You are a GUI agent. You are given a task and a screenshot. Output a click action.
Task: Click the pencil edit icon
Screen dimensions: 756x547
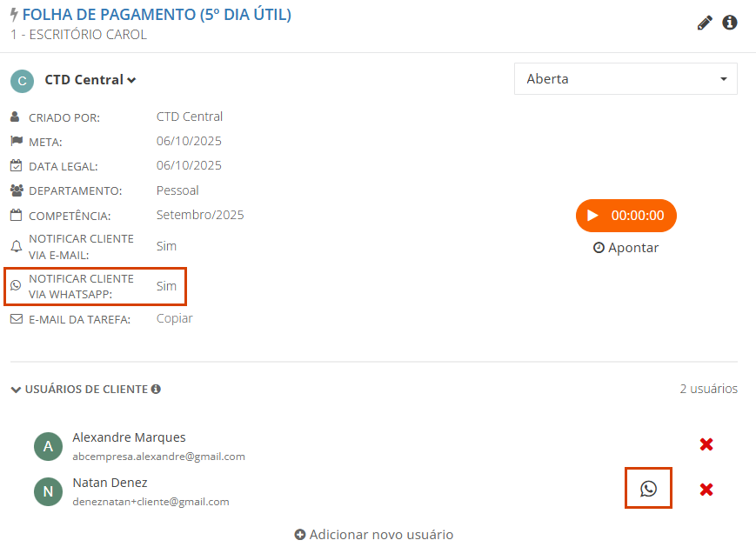coord(705,23)
